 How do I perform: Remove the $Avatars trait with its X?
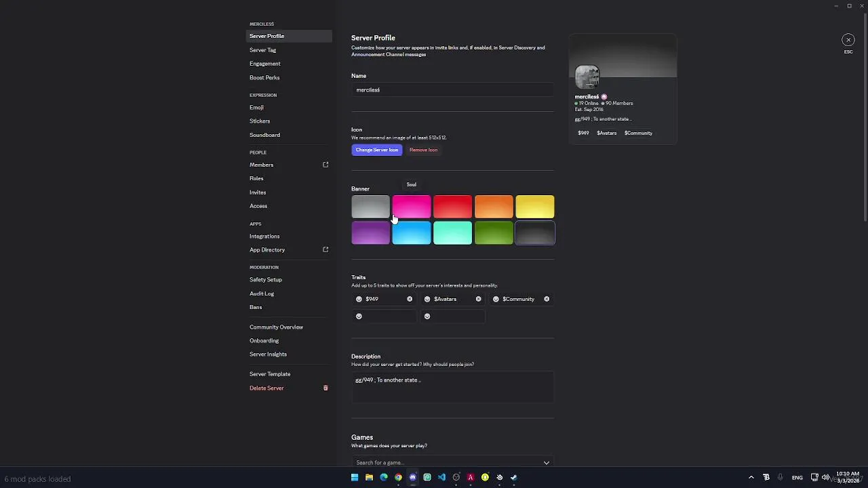[x=478, y=299]
